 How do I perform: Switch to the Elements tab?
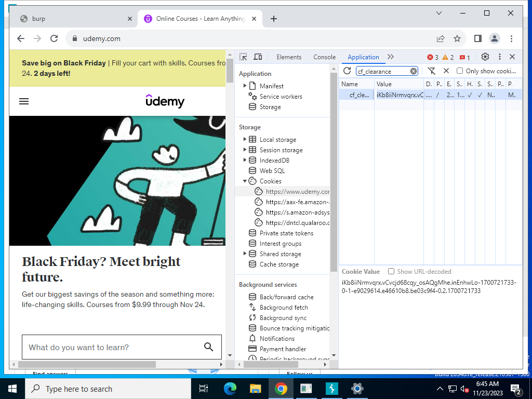[289, 57]
